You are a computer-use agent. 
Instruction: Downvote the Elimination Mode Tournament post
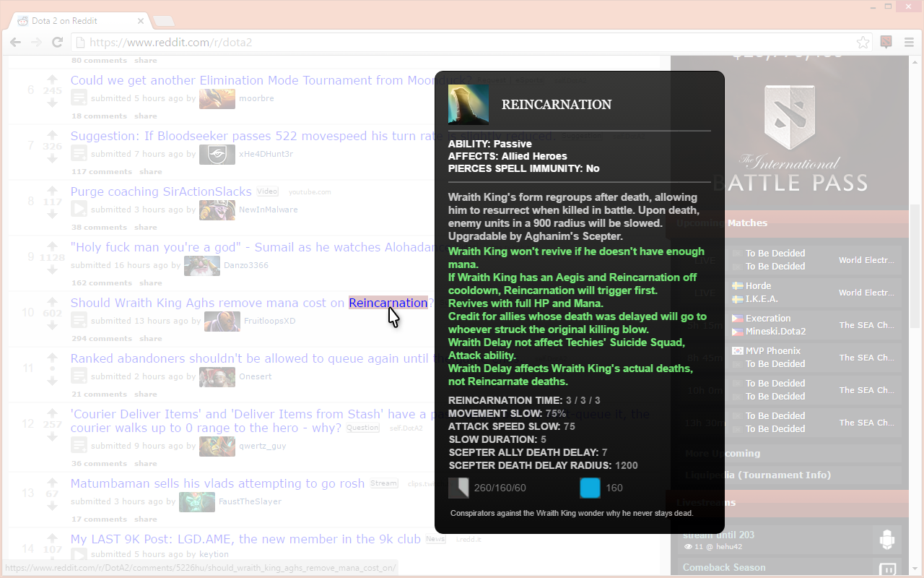[x=52, y=103]
